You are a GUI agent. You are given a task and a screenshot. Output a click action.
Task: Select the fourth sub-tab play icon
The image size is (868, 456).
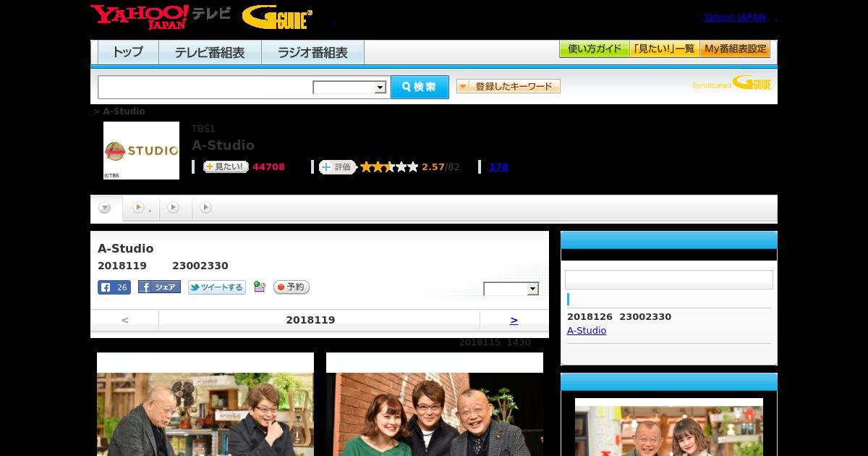(206, 208)
